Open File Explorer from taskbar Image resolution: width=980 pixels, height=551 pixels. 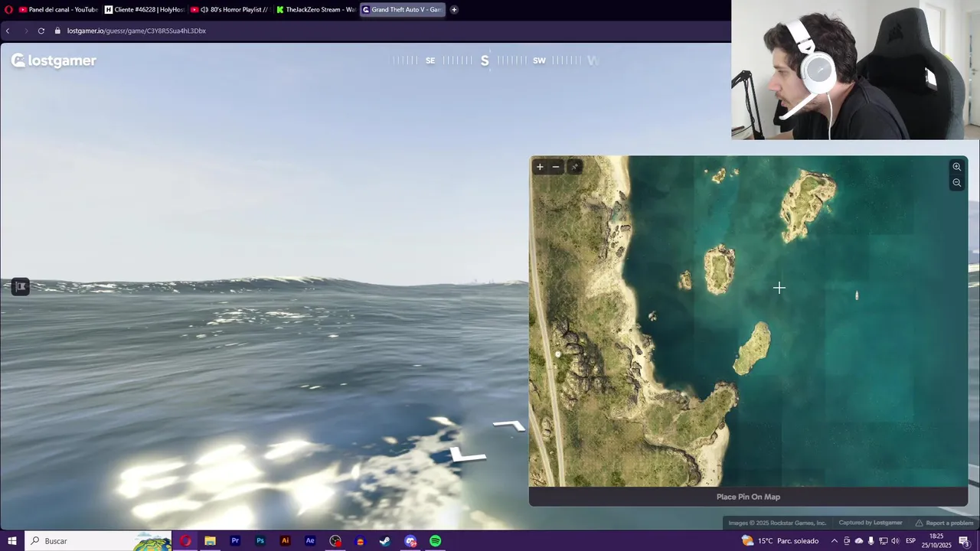[210, 541]
